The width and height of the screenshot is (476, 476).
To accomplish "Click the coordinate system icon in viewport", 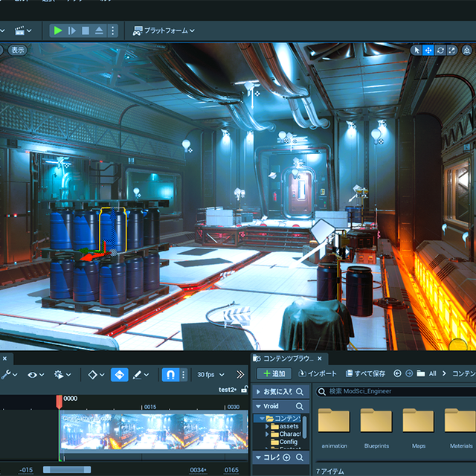I will [467, 50].
